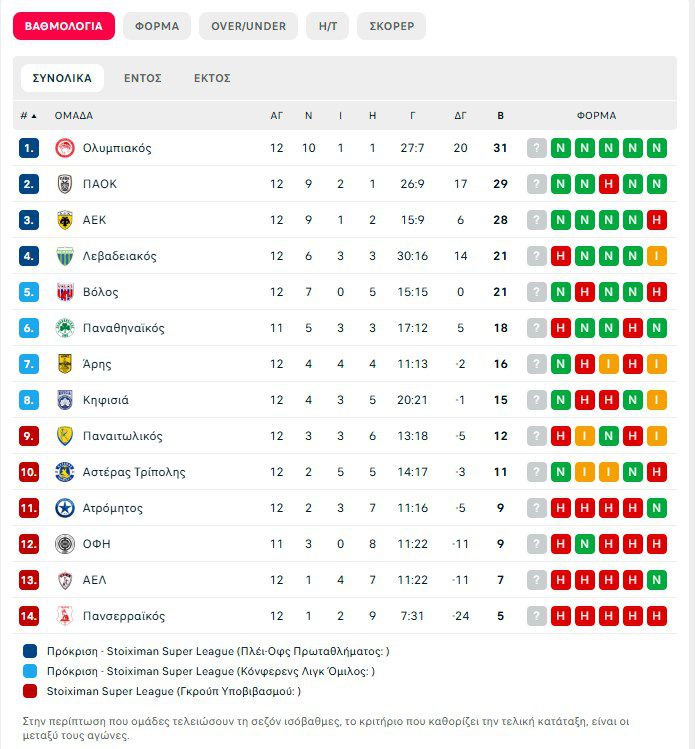
Task: Click the Ατρόμητος club crest
Action: (65, 508)
